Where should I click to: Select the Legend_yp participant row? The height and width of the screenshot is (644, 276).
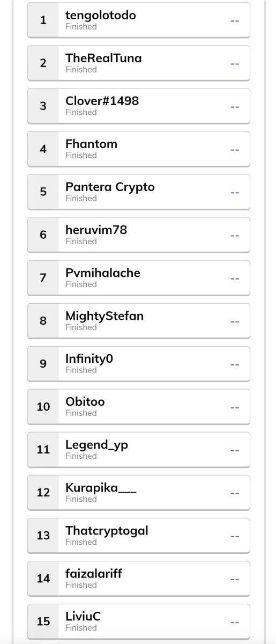click(x=138, y=450)
